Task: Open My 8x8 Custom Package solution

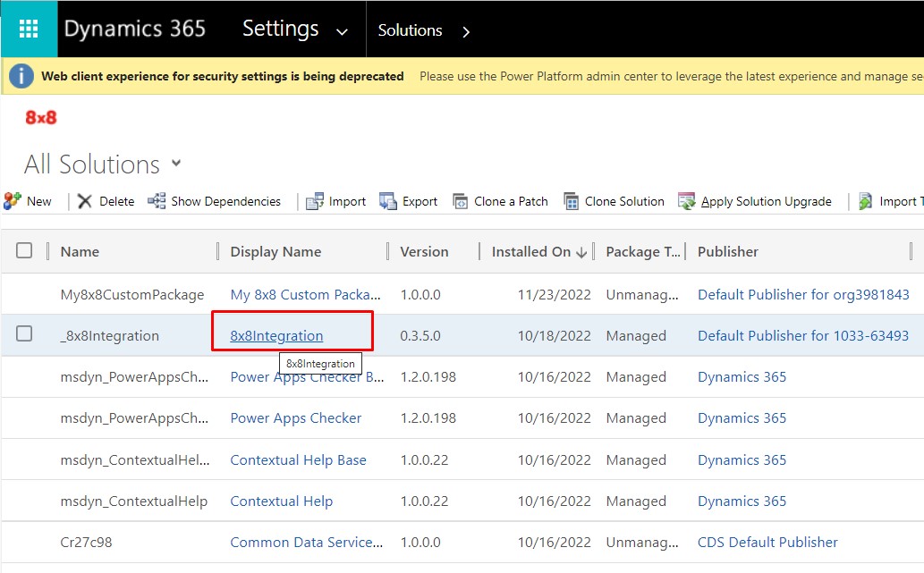Action: (x=305, y=294)
